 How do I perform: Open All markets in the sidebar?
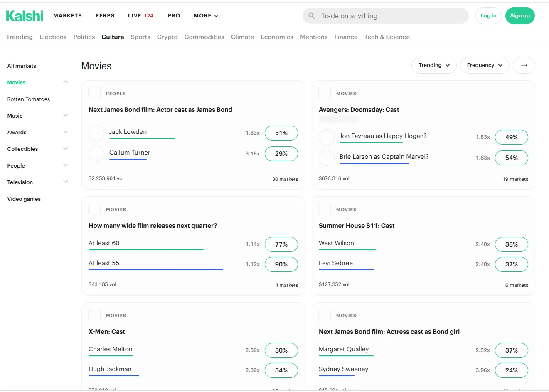[22, 66]
